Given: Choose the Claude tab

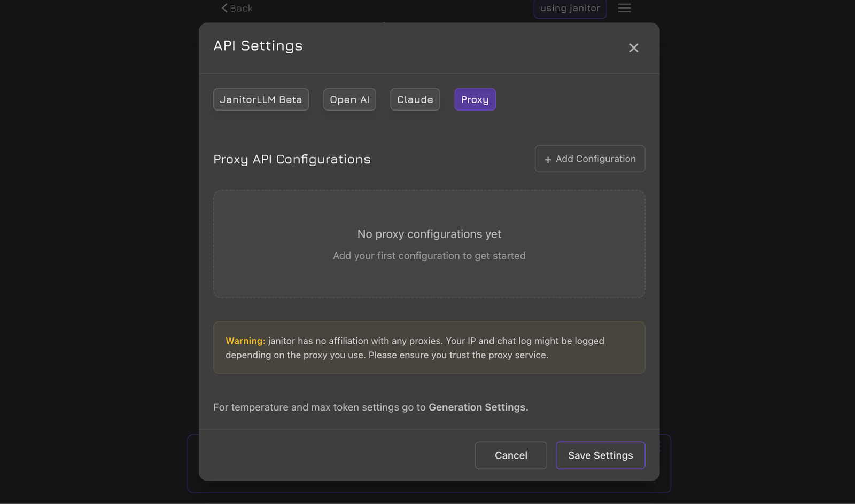Looking at the screenshot, I should click(415, 99).
